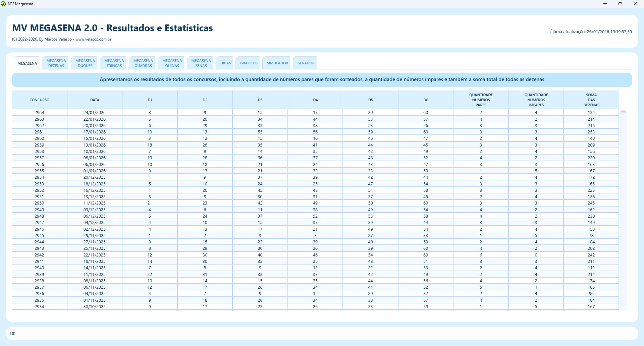Open the Gerador tab
Image resolution: width=644 pixels, height=346 pixels.
[306, 63]
